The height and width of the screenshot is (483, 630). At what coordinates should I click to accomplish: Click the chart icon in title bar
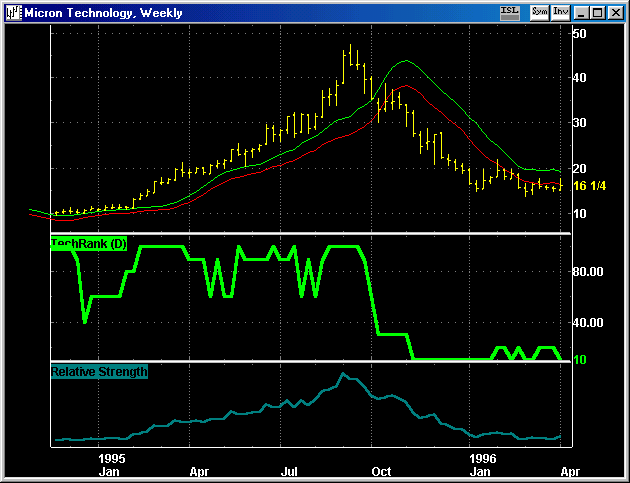tap(13, 13)
